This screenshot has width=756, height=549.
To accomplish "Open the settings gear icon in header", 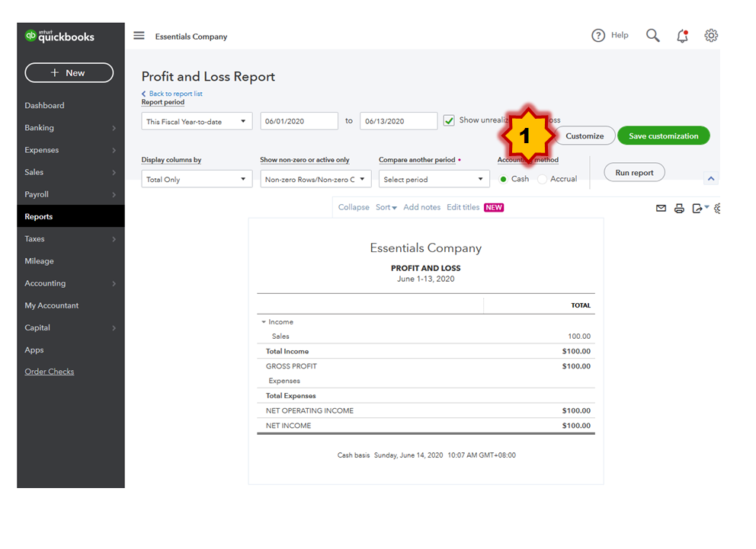I will click(x=711, y=35).
